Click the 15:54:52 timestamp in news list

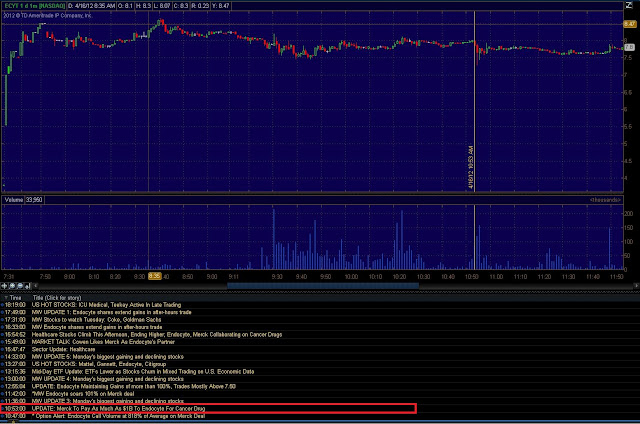tap(15, 334)
